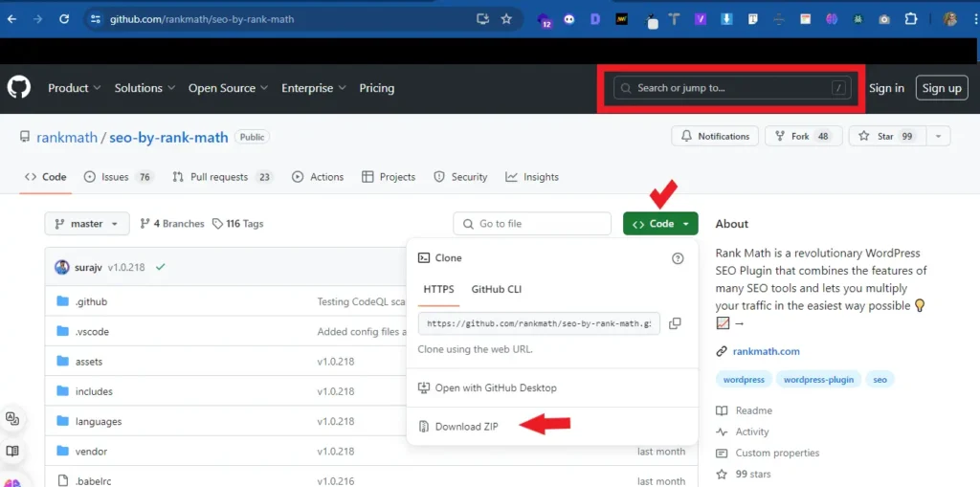Click the seo topic tag
Viewport: 980px width, 487px height.
tap(880, 380)
